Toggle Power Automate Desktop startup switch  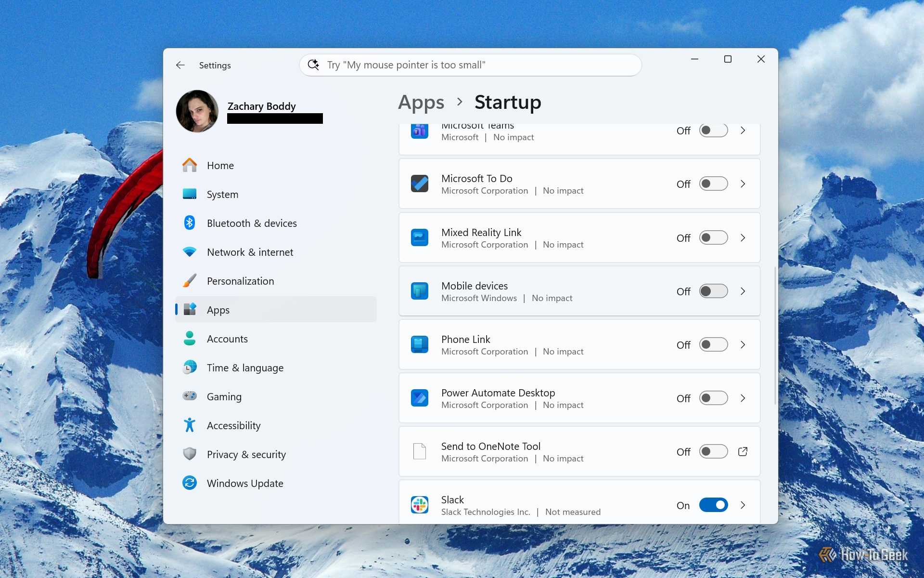(x=713, y=398)
